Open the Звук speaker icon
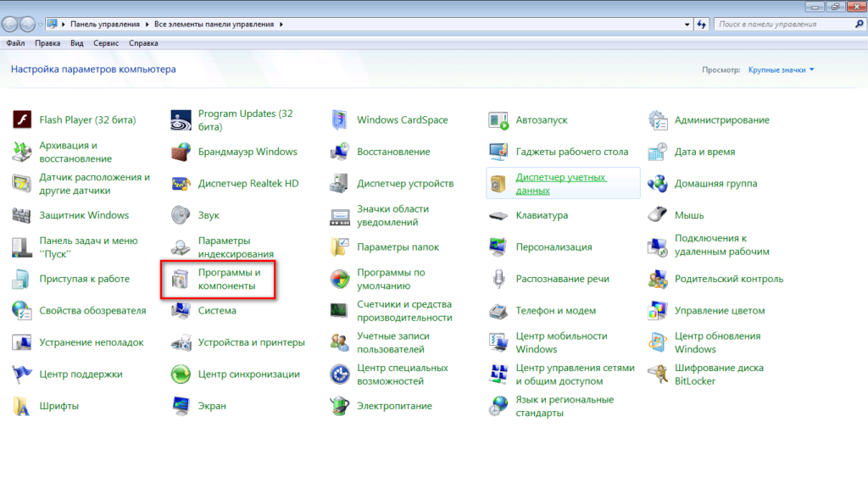The width and height of the screenshot is (868, 488). coord(181,216)
